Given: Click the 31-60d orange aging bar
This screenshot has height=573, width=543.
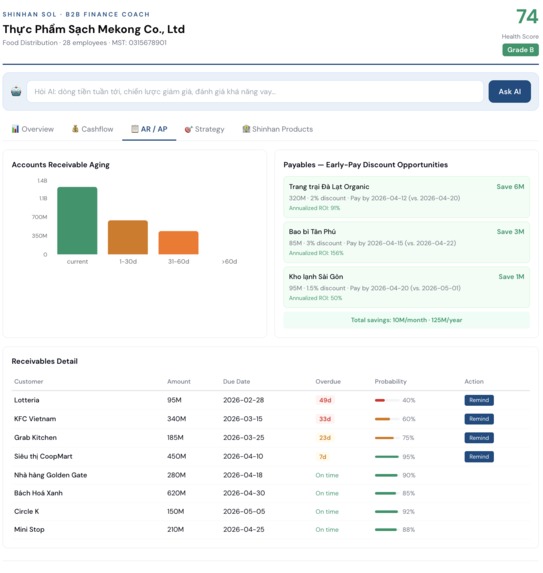Looking at the screenshot, I should (178, 243).
